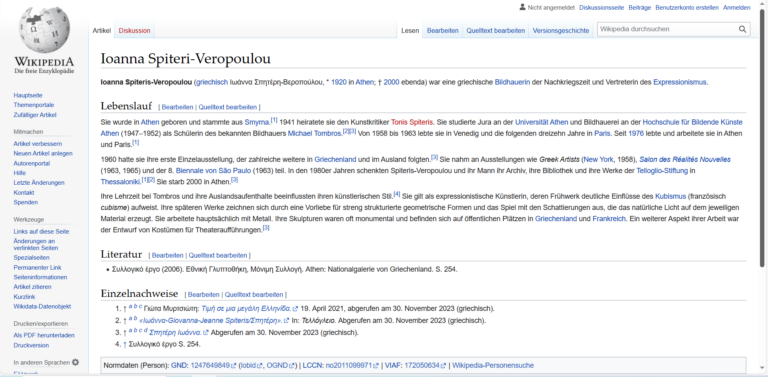The image size is (768, 377).
Task: Open Wikidata-Datenobjekt sidebar link
Action: pos(42,306)
